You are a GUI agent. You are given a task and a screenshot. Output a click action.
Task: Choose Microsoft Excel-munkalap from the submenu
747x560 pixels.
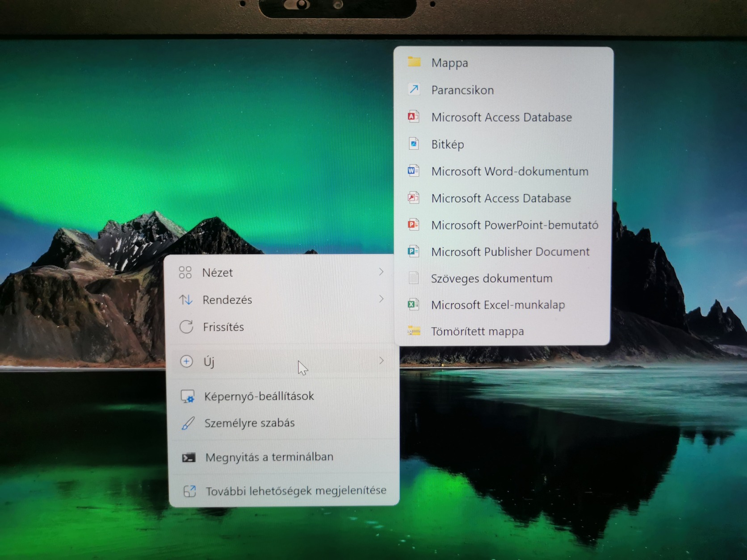[x=503, y=305]
